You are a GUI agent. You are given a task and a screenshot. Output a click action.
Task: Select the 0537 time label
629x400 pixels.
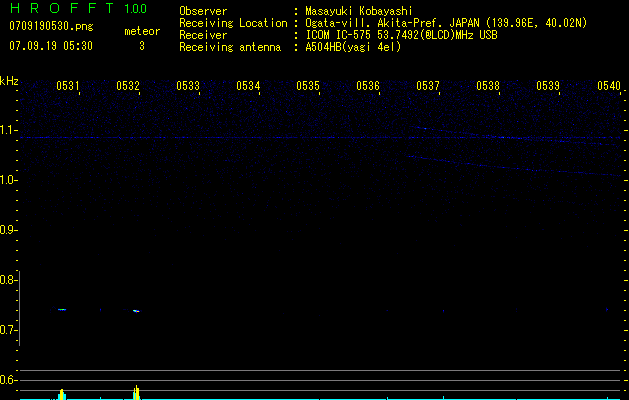pyautogui.click(x=428, y=85)
